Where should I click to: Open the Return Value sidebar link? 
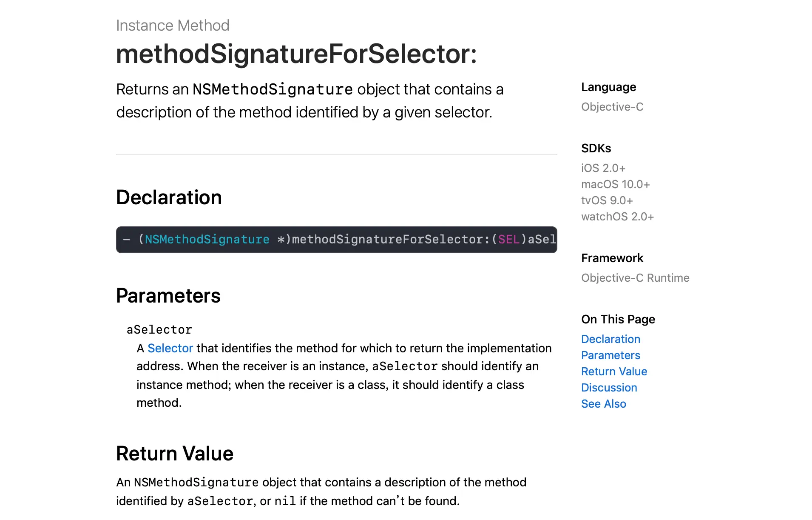[614, 371]
